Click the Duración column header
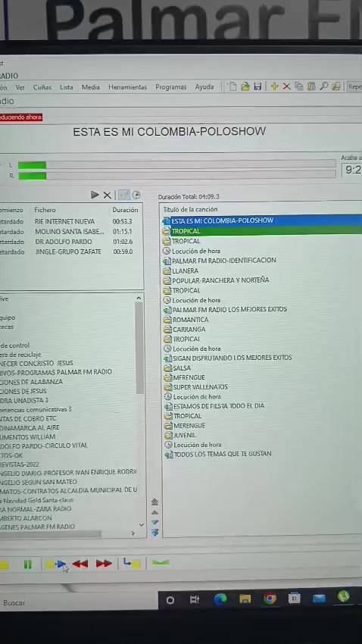 coord(125,210)
